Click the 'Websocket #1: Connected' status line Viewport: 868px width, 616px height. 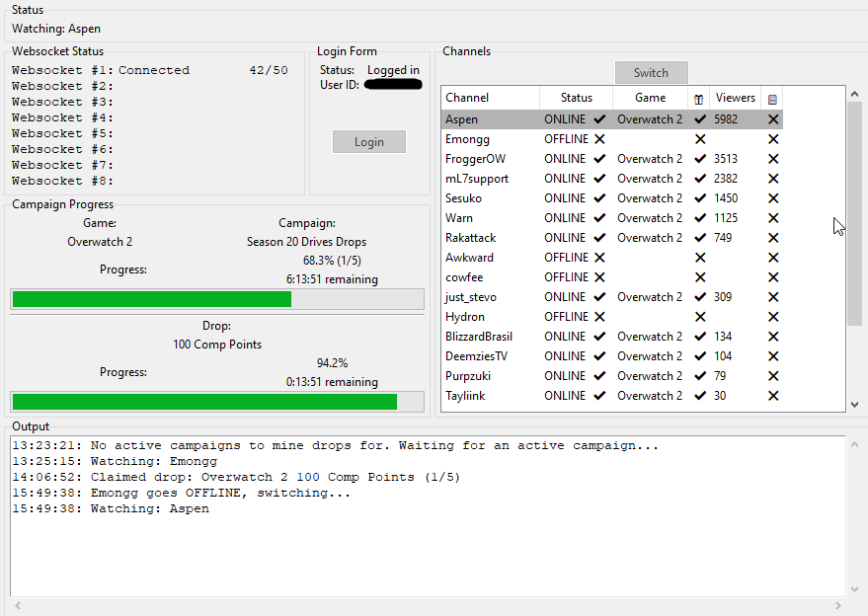pos(101,70)
